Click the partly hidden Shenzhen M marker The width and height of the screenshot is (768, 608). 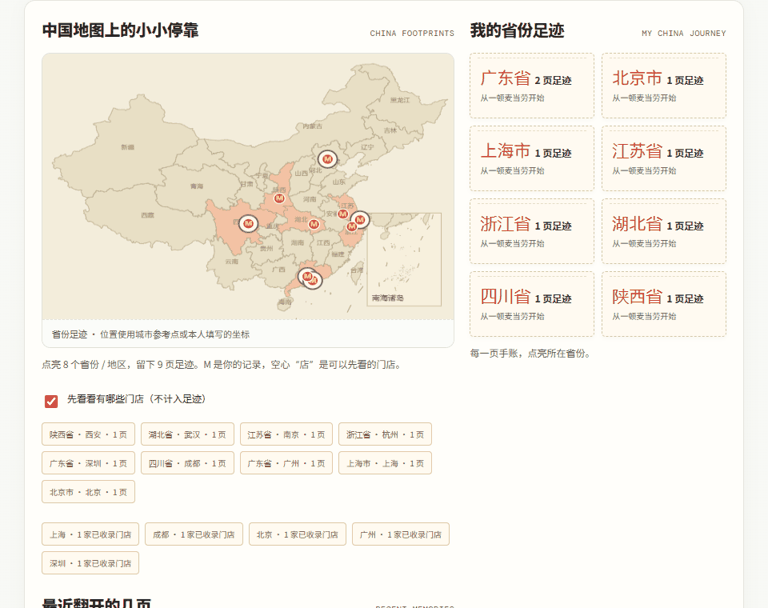coord(316,281)
